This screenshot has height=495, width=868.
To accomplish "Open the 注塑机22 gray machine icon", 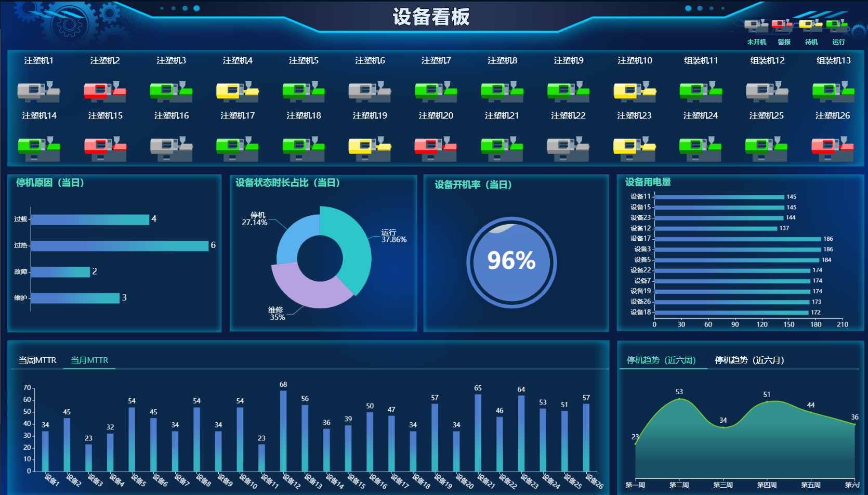I will coord(568,147).
